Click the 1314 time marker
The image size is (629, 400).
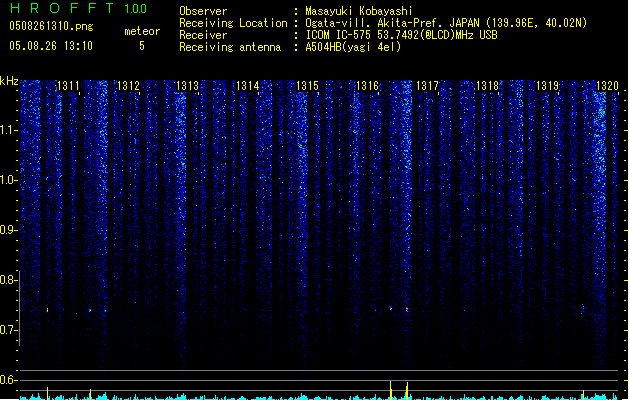(x=248, y=86)
